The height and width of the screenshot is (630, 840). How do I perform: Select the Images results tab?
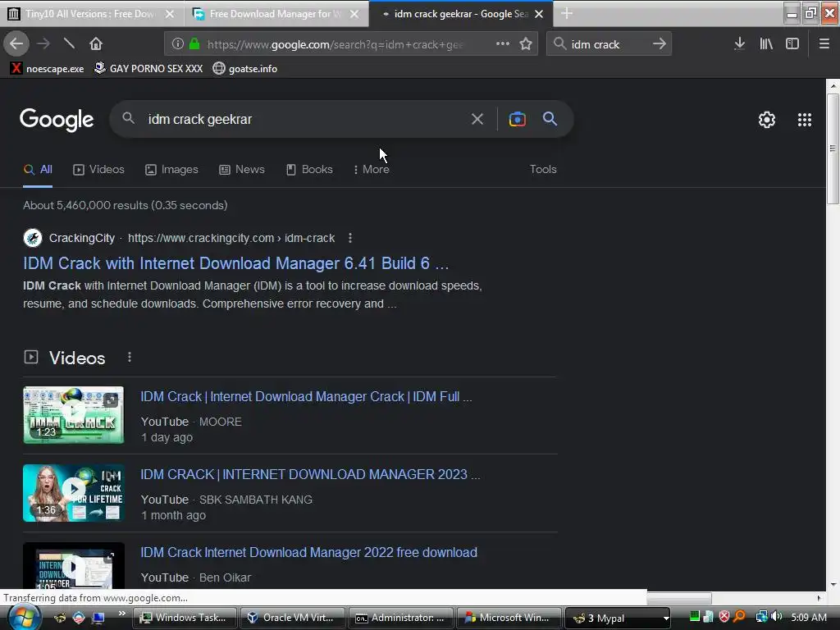click(171, 169)
